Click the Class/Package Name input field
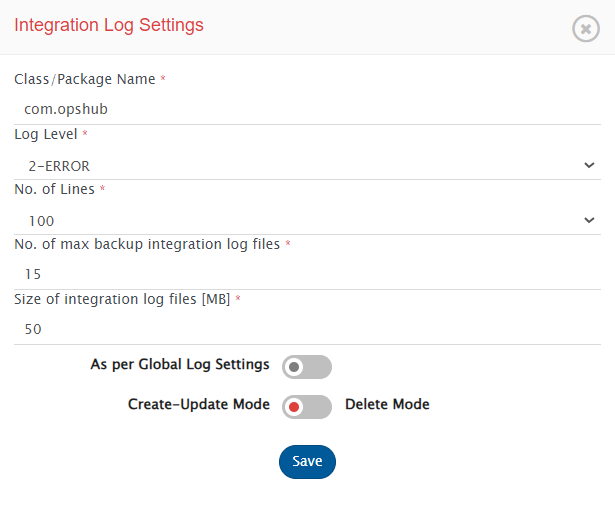 click(307, 109)
